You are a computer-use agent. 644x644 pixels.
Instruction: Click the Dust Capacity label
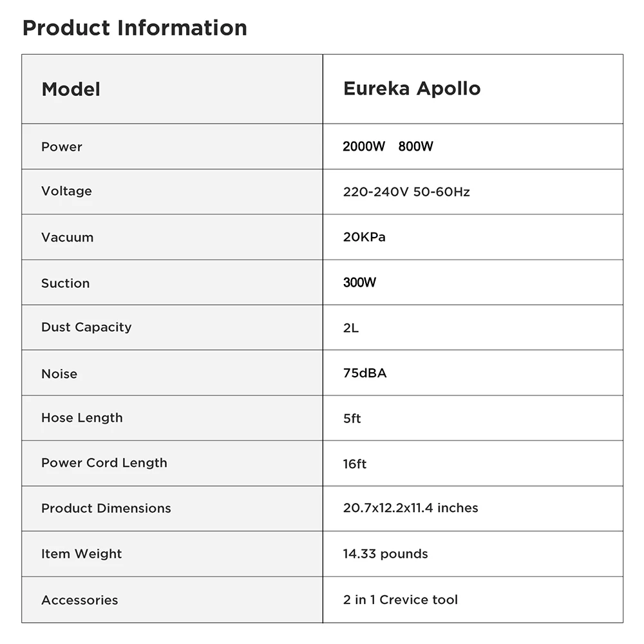pos(86,327)
